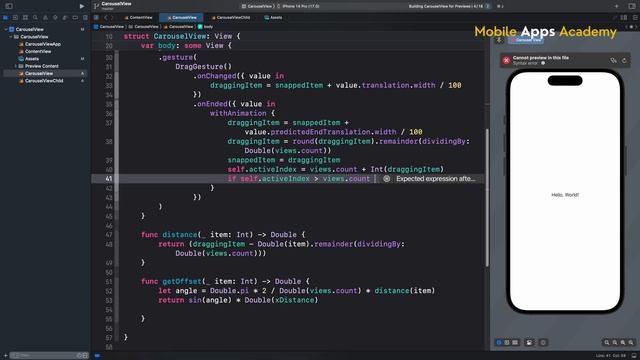Click the Filter field in the navigator
Viewport: 640px width, 360px height.
[49, 356]
